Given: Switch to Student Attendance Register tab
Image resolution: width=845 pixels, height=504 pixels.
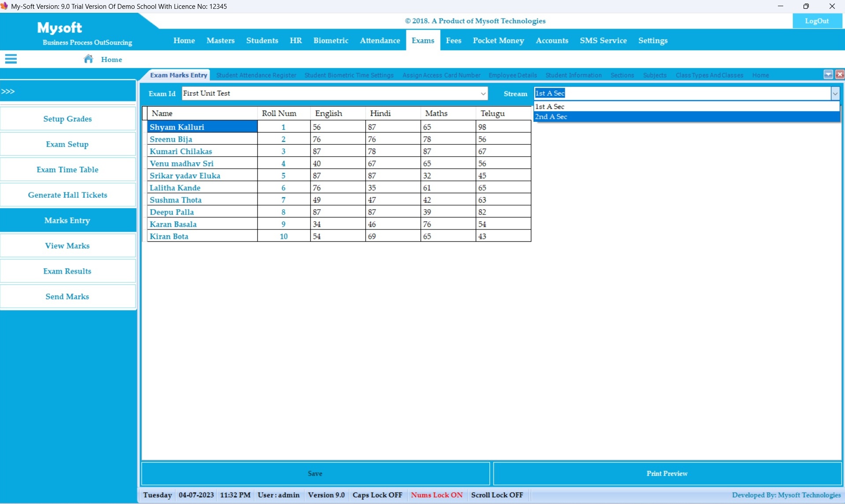Looking at the screenshot, I should [256, 75].
